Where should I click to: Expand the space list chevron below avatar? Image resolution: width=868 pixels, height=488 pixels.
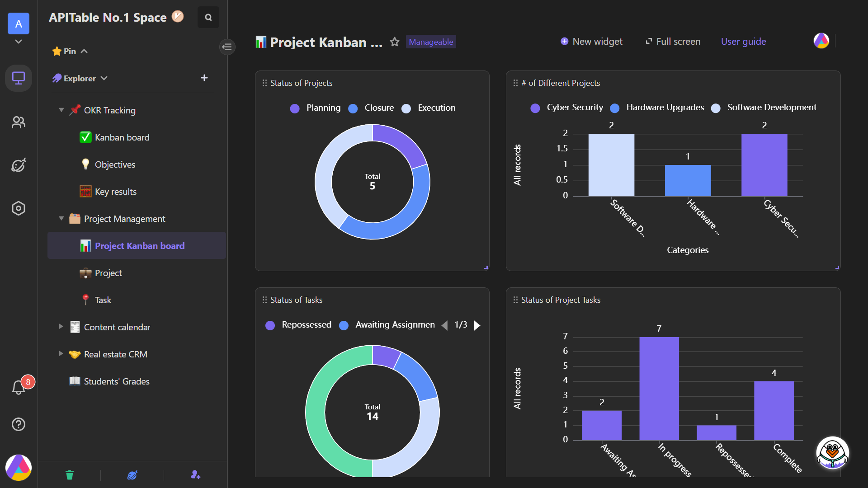pos(19,42)
